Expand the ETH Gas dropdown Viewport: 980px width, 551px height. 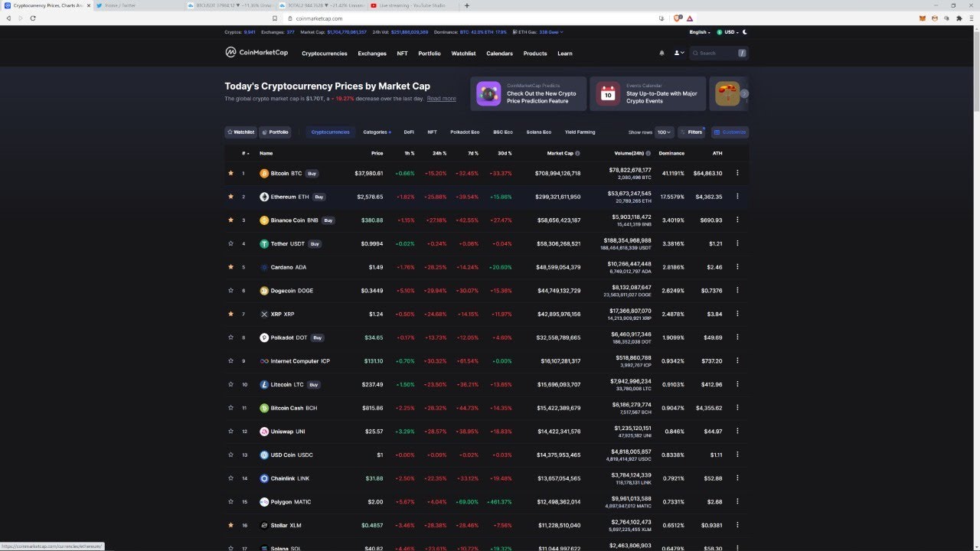click(540, 32)
